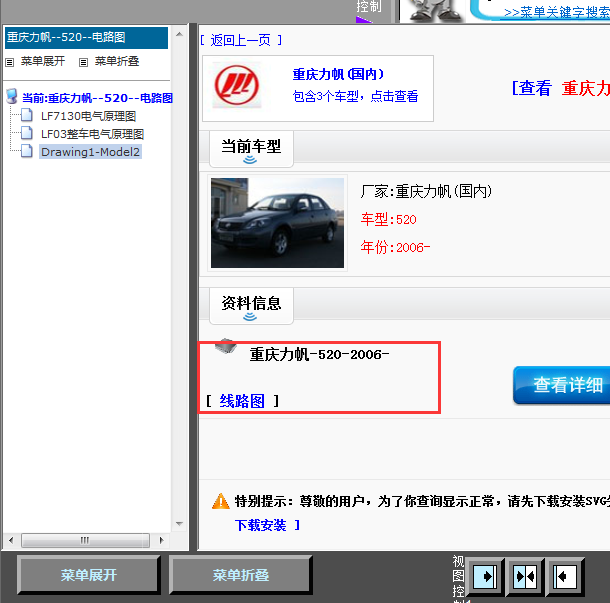Click the bottom 菜单展开 gray button

89,575
